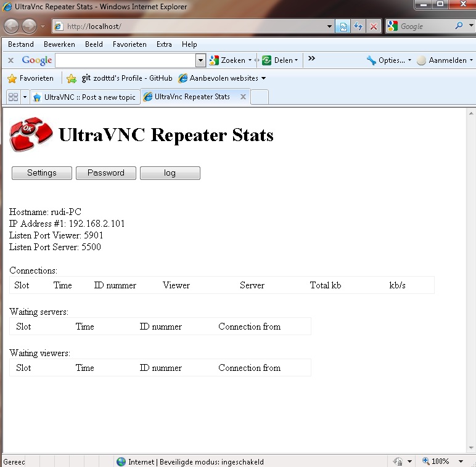Open the Help menu
Image resolution: width=476 pixels, height=467 pixels.
[x=189, y=44]
